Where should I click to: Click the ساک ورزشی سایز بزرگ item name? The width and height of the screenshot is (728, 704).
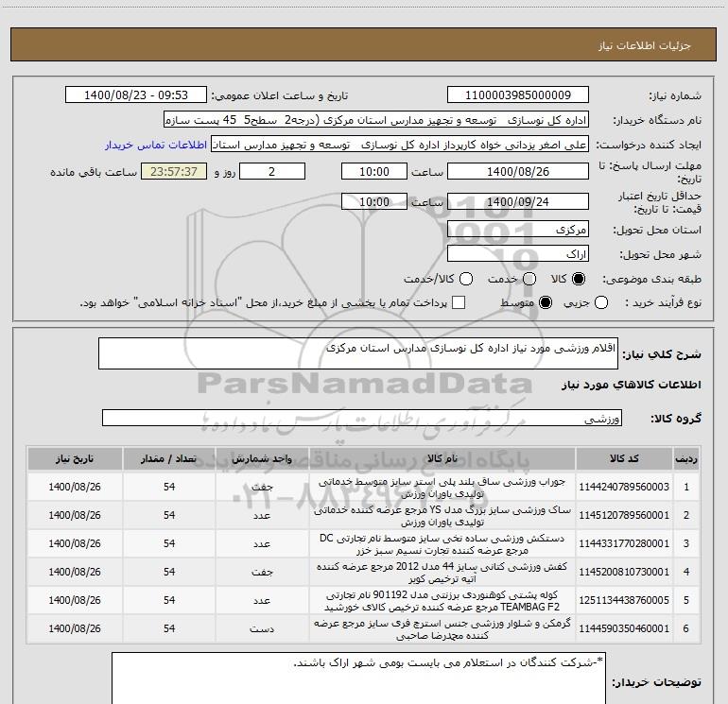click(x=442, y=516)
